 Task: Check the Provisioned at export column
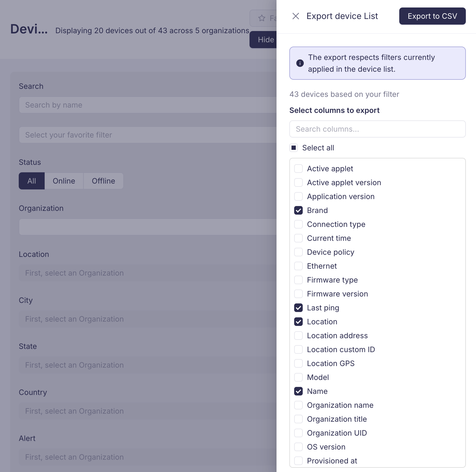point(298,461)
